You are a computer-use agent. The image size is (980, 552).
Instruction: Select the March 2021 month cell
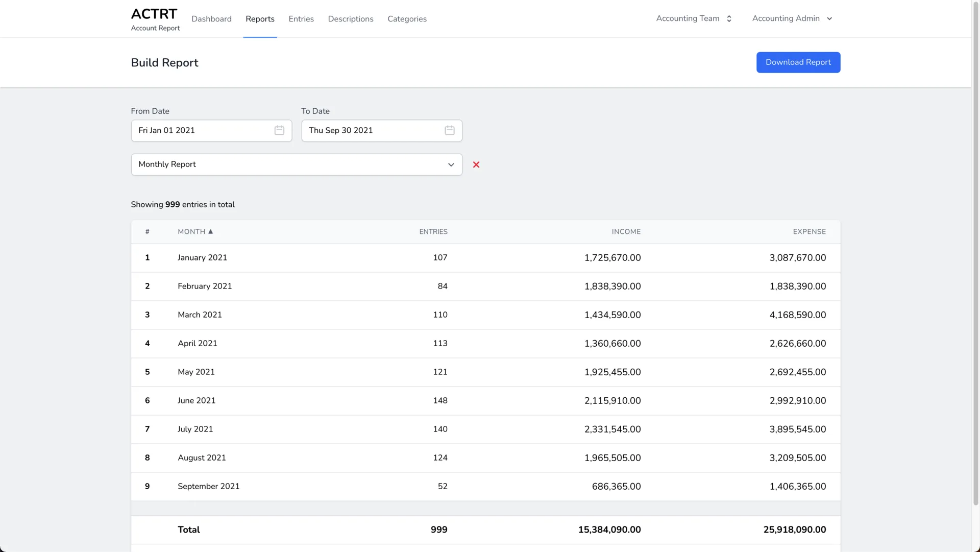(200, 315)
